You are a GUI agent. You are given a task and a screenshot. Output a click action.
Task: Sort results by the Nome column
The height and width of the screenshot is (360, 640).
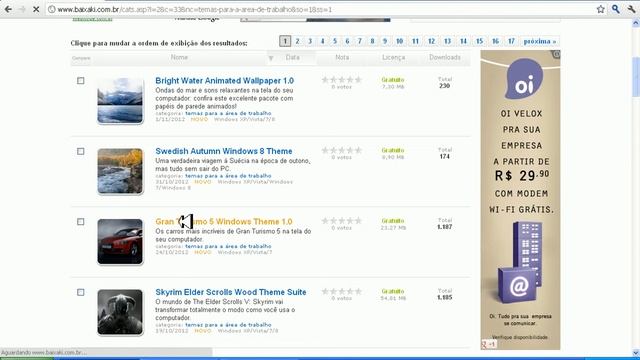point(179,58)
